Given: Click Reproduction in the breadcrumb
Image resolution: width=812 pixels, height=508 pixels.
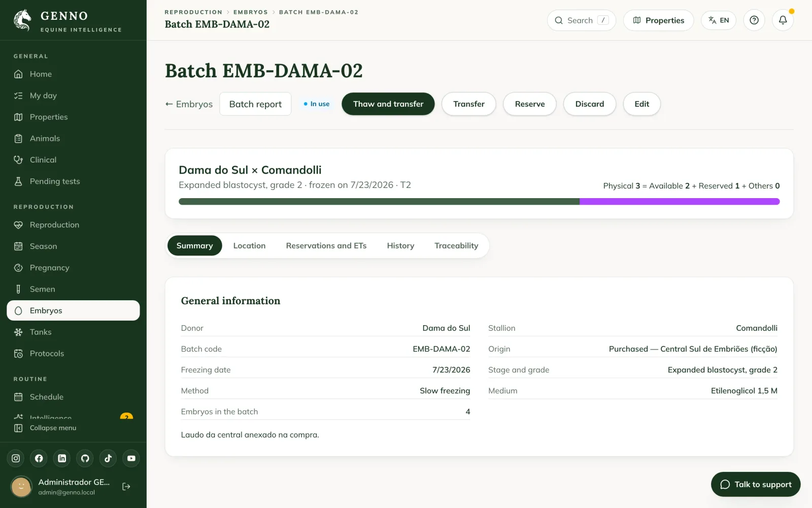Looking at the screenshot, I should tap(193, 12).
